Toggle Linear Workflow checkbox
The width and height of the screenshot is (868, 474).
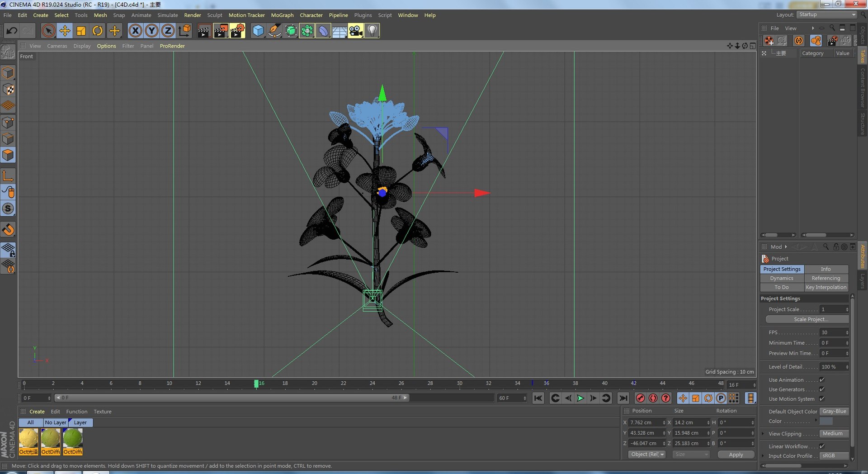point(822,446)
